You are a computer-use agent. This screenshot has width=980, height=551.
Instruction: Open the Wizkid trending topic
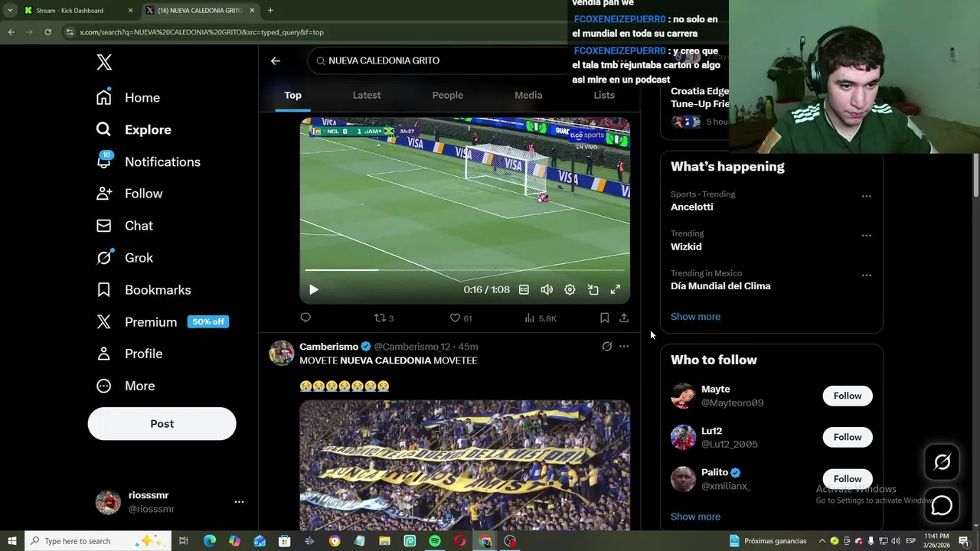coord(686,246)
